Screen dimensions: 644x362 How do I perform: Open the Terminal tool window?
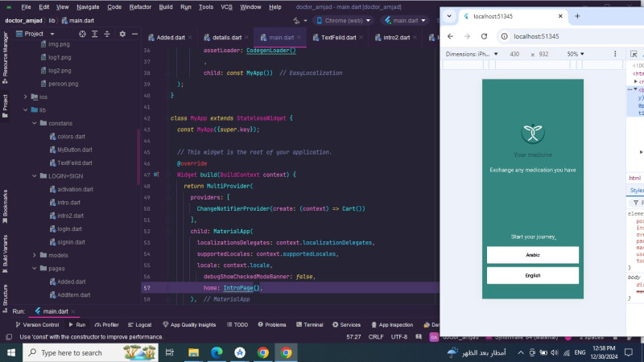(308, 325)
